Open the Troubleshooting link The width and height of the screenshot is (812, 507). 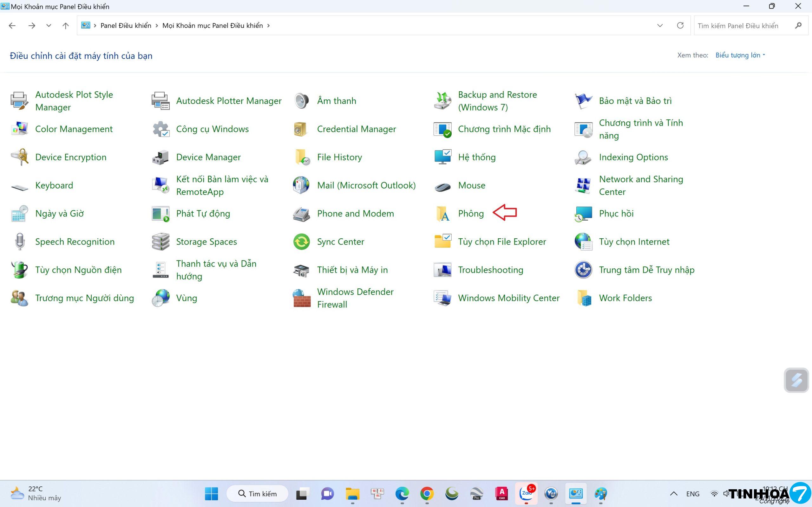pyautogui.click(x=490, y=270)
